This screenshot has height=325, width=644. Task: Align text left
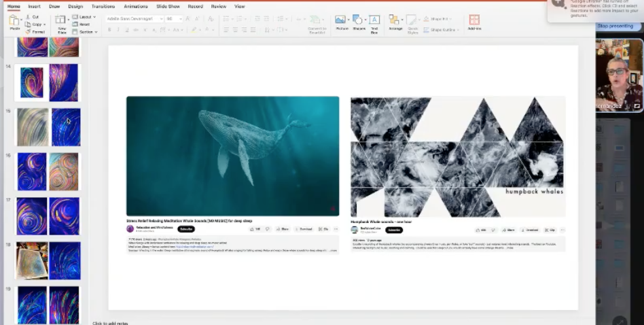[226, 30]
